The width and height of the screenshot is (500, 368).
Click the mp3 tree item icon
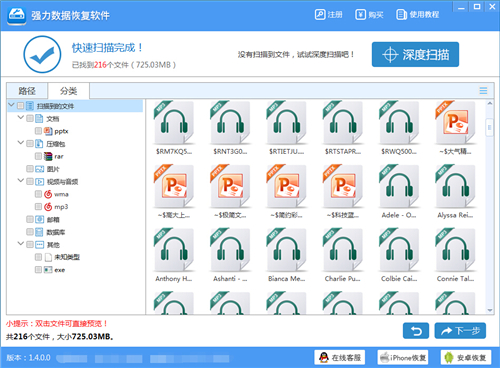[x=48, y=207]
